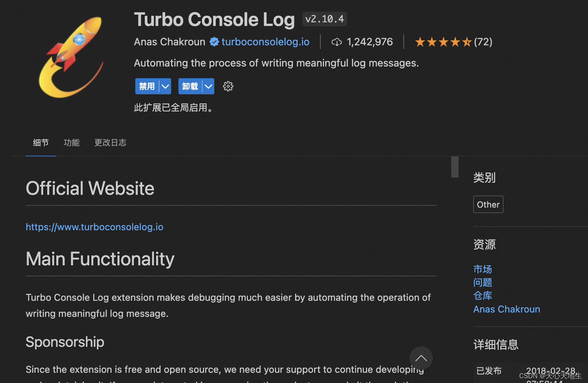Click the five-star rating stars
Viewport: 588px width, 383px height.
(x=443, y=42)
